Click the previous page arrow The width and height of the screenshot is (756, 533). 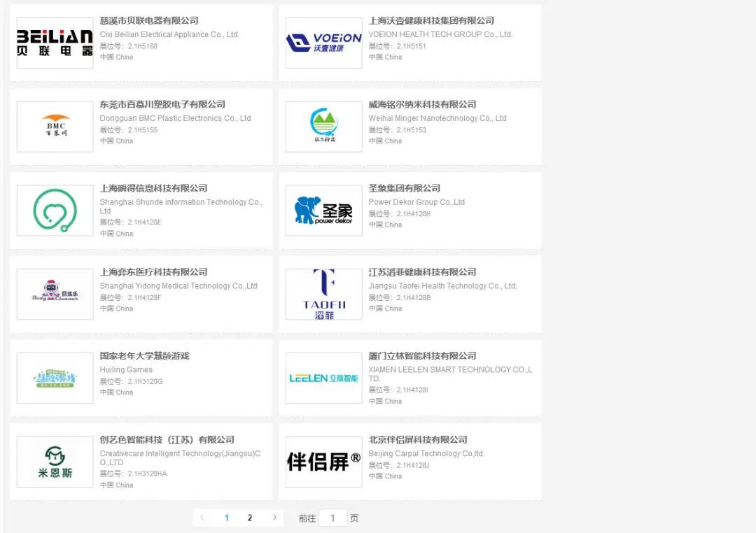coord(202,518)
